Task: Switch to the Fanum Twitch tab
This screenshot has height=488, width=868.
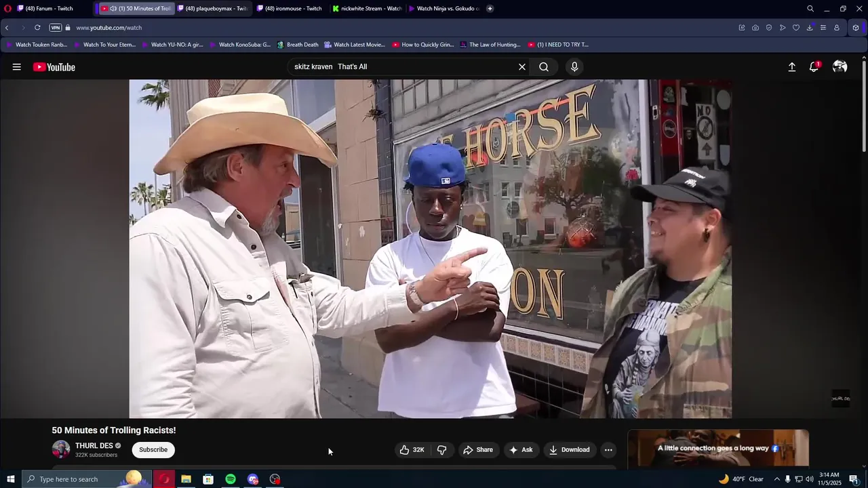Action: 49,9
